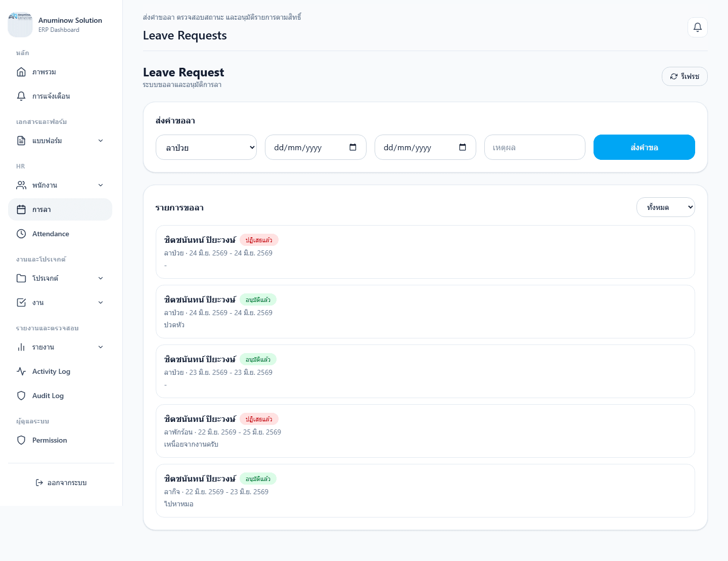Click the ปฏิเสธแล้ว badge on ลาพักร้อน request
This screenshot has width=728, height=561.
click(x=259, y=419)
